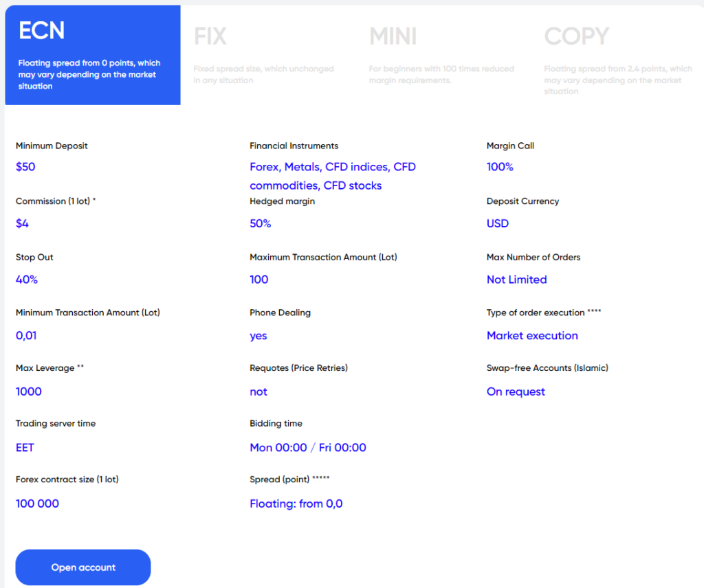Click the $4 commission value
Image resolution: width=704 pixels, height=588 pixels.
[23, 223]
